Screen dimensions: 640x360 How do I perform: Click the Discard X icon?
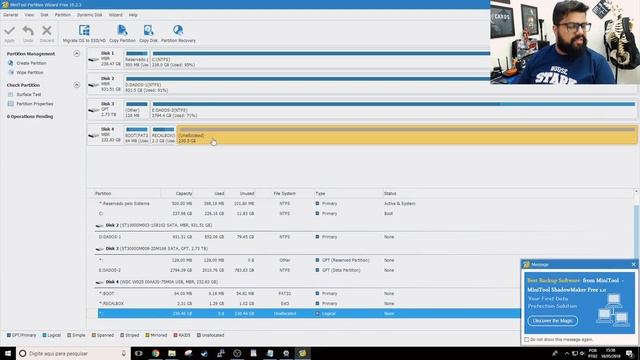pos(47,31)
